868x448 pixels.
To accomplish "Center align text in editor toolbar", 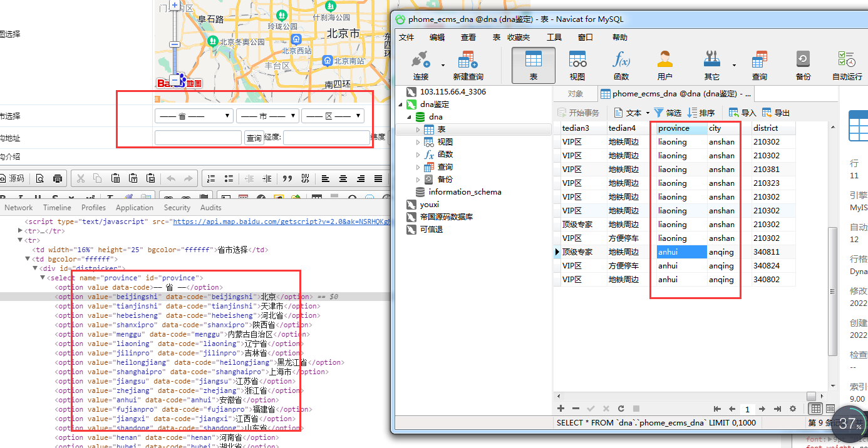I will click(x=343, y=178).
